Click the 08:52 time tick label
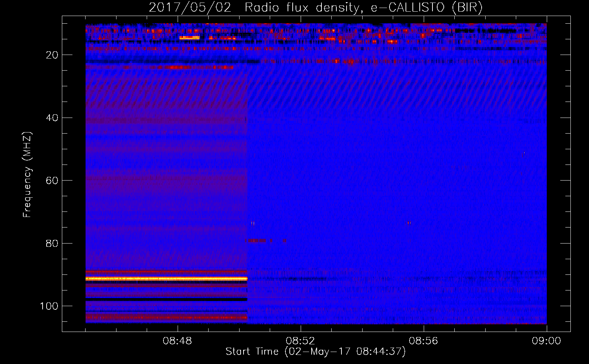Screen dimensions: 589x364 tap(300, 341)
